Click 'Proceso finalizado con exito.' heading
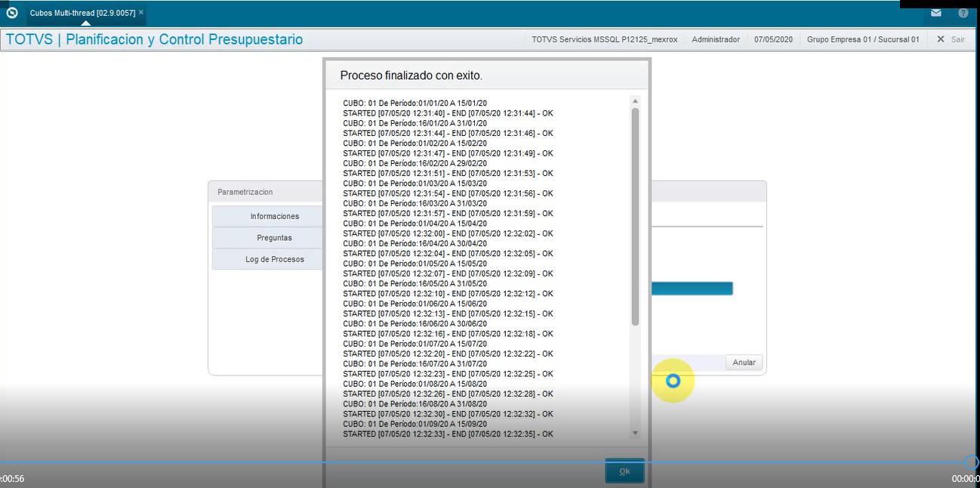Image resolution: width=980 pixels, height=488 pixels. point(411,76)
